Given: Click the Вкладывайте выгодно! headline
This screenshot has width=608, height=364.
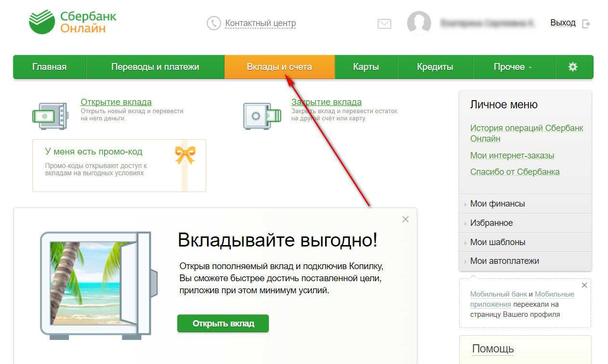Looking at the screenshot, I should pos(278,240).
